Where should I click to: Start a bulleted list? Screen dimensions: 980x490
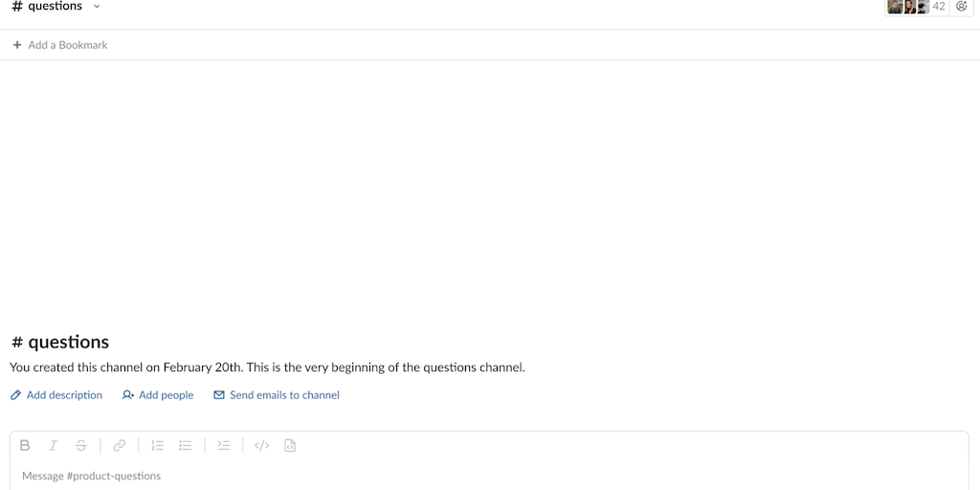click(x=186, y=446)
